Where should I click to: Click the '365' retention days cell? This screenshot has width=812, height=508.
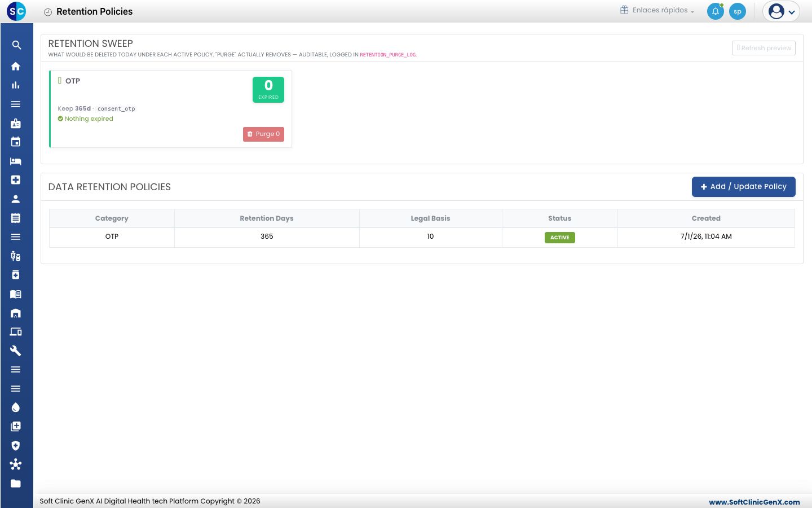267,237
